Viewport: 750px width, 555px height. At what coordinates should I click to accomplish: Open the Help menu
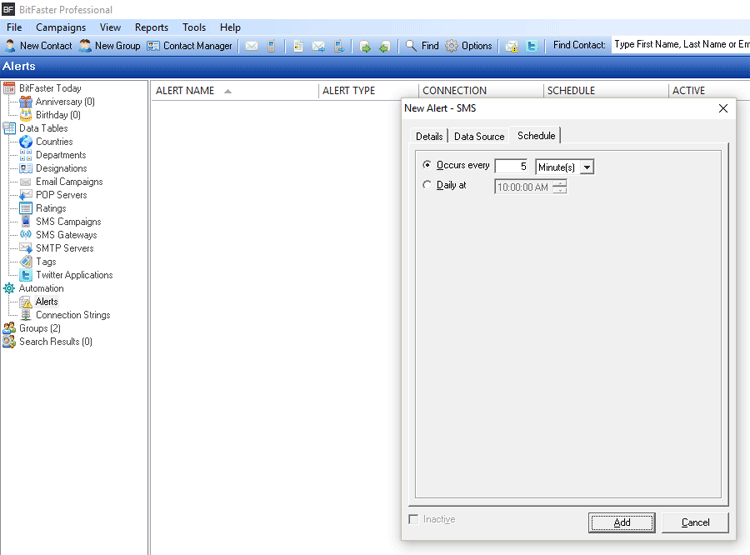[230, 27]
